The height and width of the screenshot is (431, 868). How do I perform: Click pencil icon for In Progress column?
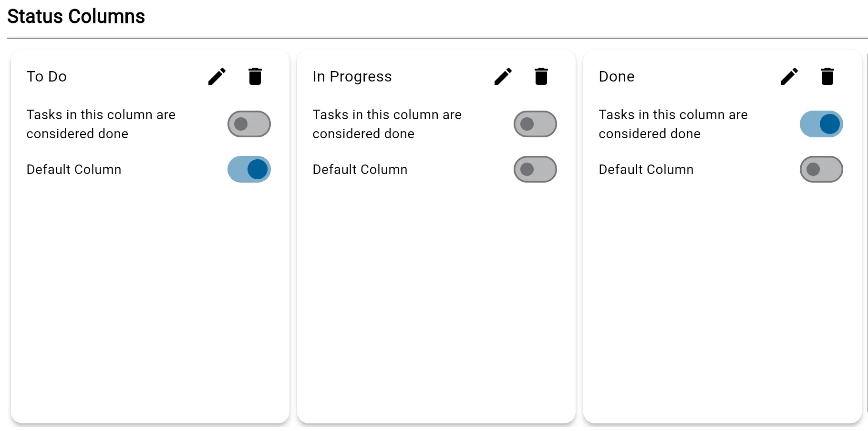(503, 76)
